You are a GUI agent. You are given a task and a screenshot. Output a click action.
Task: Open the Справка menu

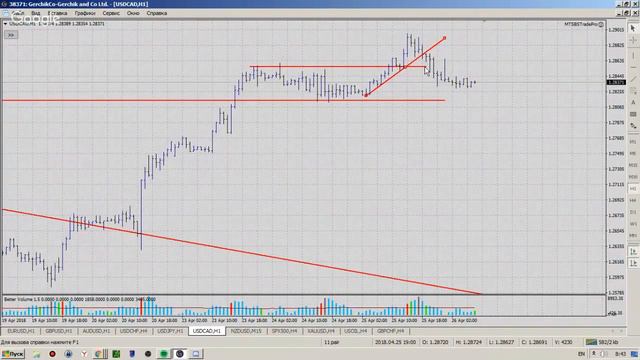157,13
